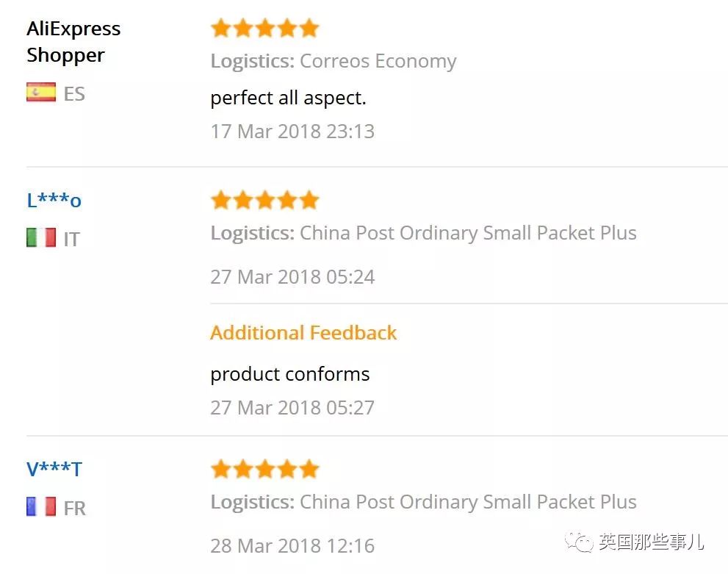Click the 17 Mar 2018 23:13 timestamp
The image size is (728, 574).
pyautogui.click(x=292, y=132)
